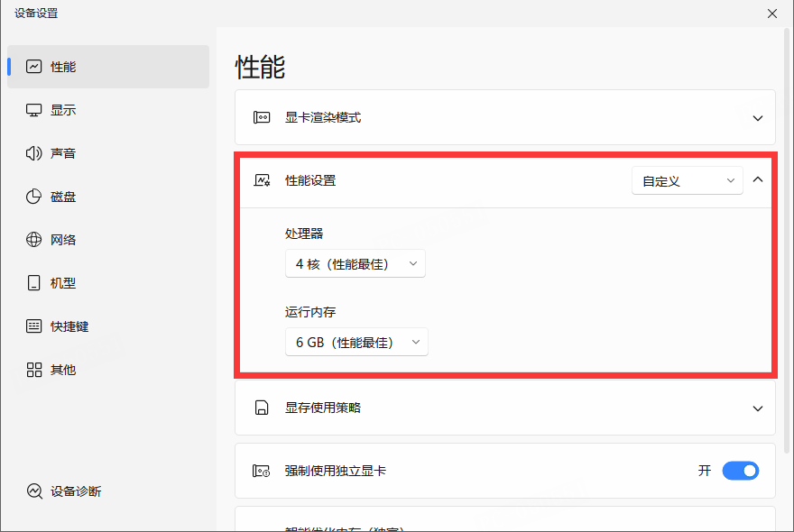Screen dimensions: 794x532
Task: Open the 自定义 performance preset dropdown
Action: pos(687,181)
